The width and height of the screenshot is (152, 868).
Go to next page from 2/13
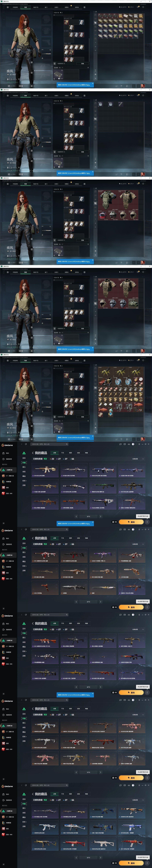tap(100, 602)
